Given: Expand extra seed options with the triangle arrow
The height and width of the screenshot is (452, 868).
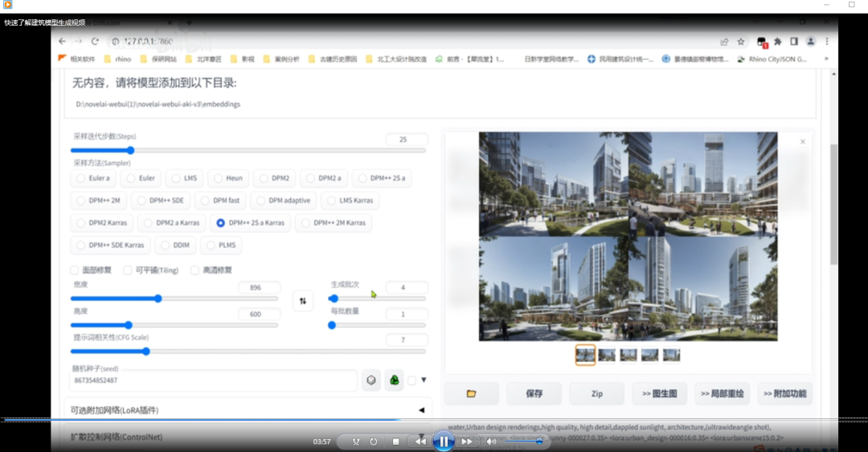Looking at the screenshot, I should [424, 380].
